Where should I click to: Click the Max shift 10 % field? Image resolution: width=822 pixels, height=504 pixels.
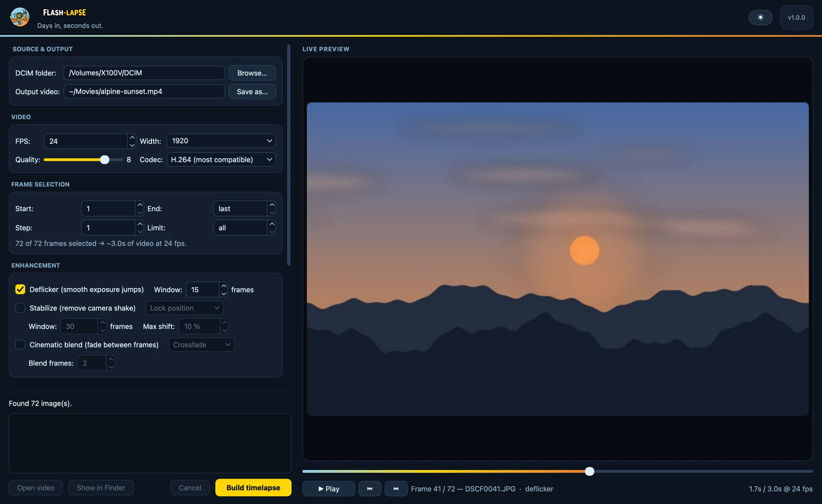(200, 326)
